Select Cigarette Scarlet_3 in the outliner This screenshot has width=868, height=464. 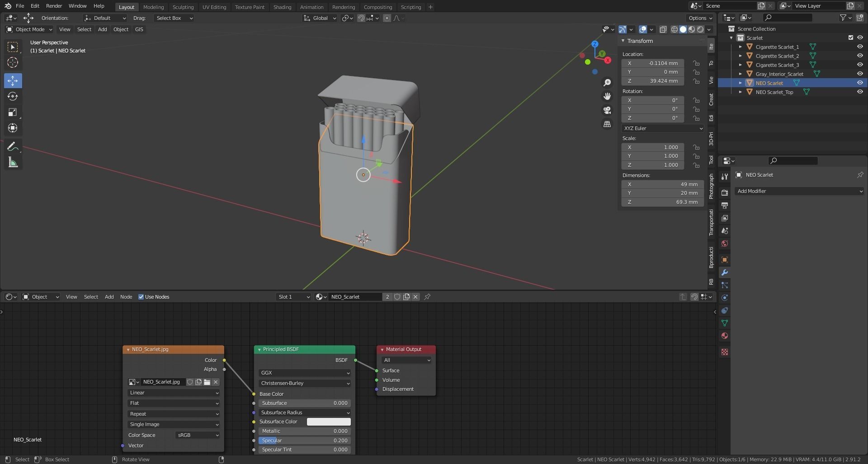(777, 65)
